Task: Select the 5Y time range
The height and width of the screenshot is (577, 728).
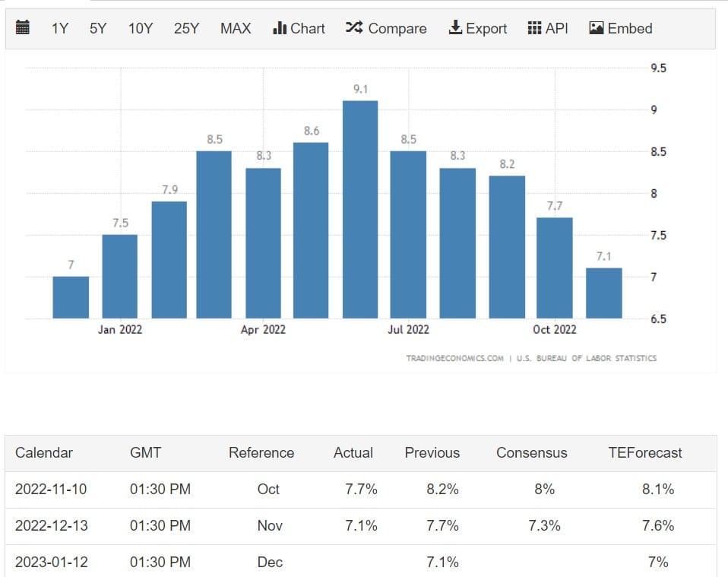Action: pos(98,28)
